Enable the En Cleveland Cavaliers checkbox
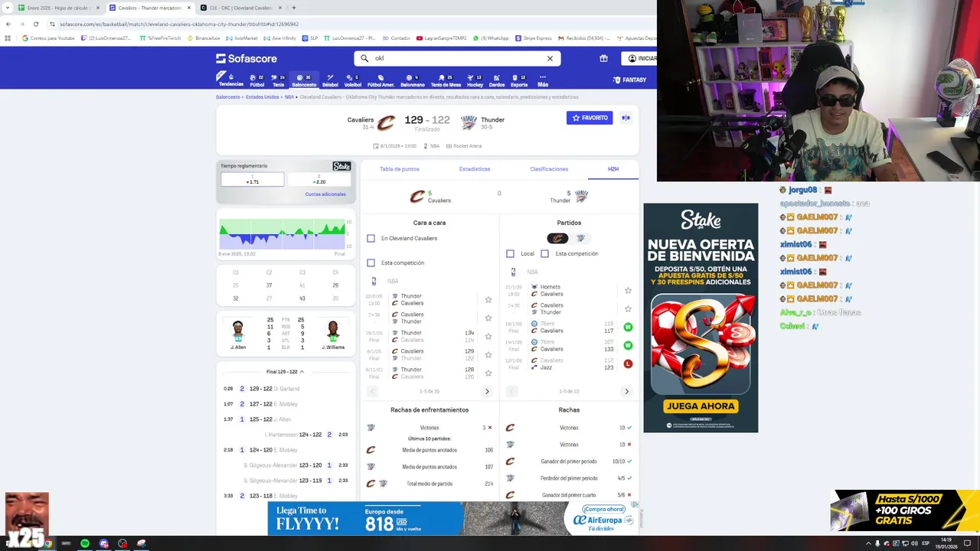 coord(371,238)
